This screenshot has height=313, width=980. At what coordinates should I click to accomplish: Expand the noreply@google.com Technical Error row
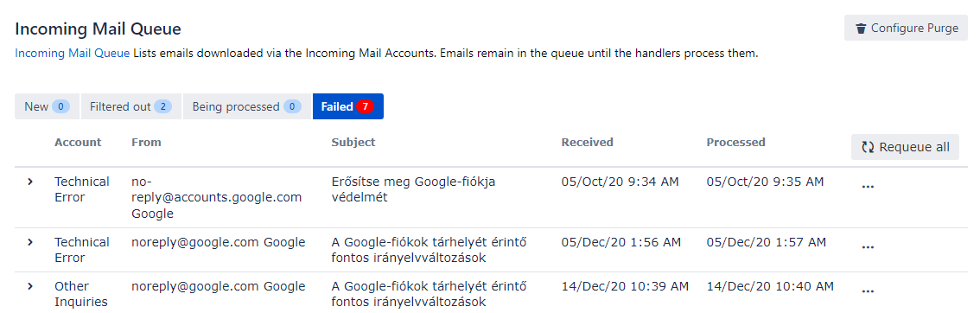tap(29, 242)
